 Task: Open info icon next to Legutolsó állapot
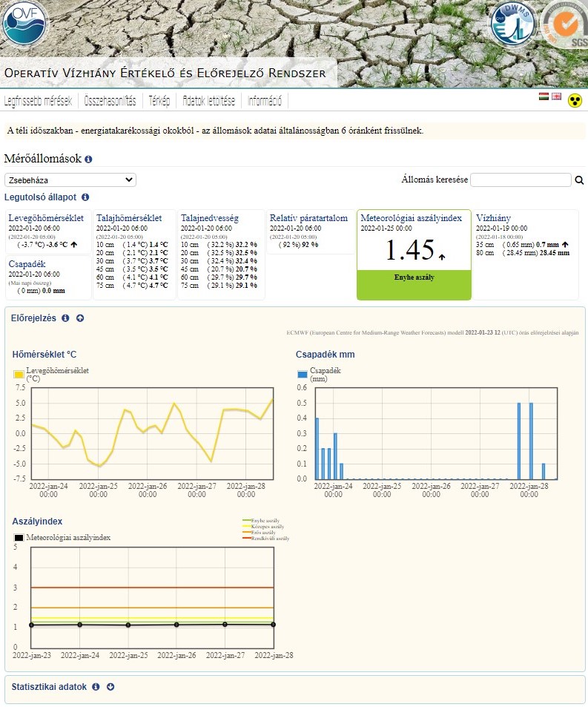click(x=85, y=197)
